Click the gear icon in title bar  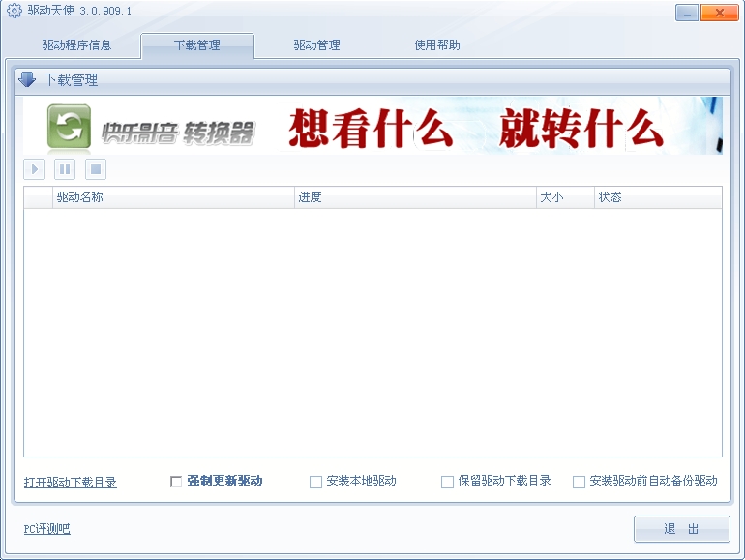pyautogui.click(x=15, y=12)
